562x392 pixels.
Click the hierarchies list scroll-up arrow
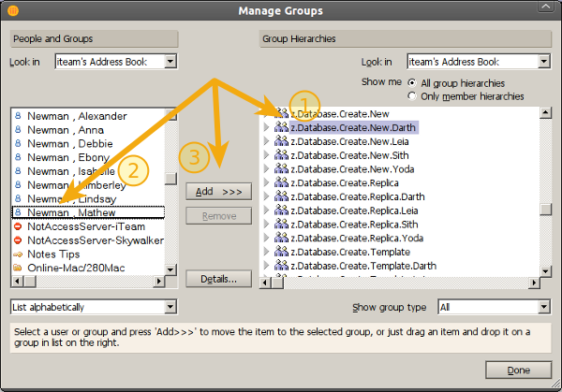click(545, 113)
